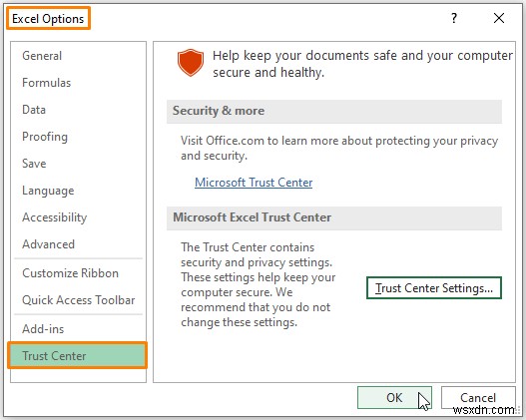Select the Save category
The width and height of the screenshot is (526, 420).
34,164
